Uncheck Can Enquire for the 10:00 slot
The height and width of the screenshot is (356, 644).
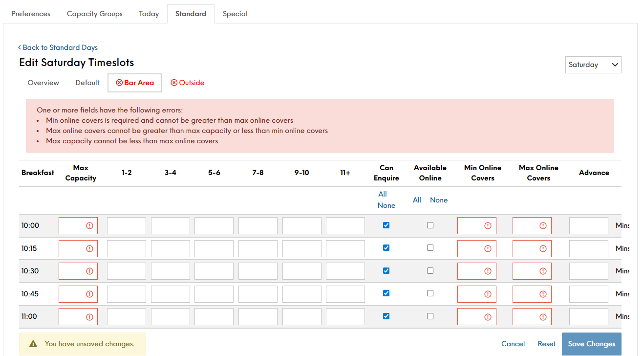[386, 225]
